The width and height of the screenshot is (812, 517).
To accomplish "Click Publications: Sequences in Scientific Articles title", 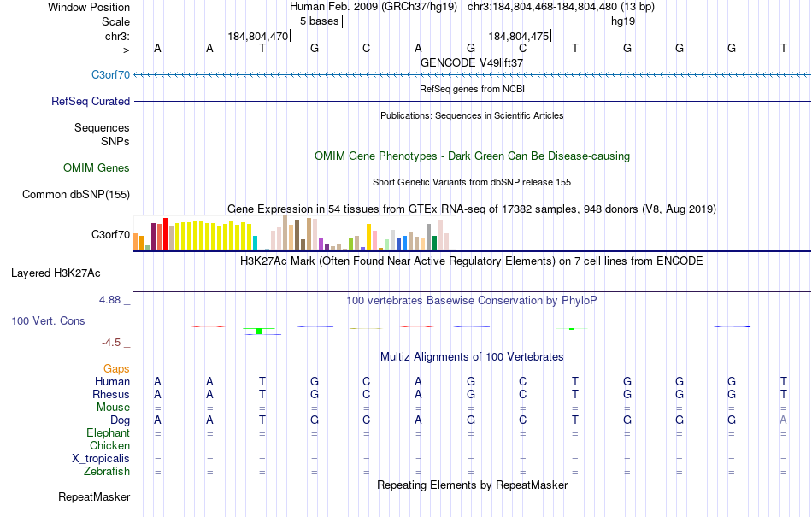I will coord(472,115).
